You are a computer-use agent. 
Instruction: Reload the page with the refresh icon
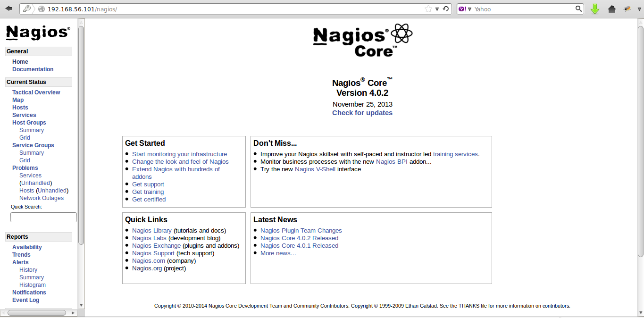point(446,9)
